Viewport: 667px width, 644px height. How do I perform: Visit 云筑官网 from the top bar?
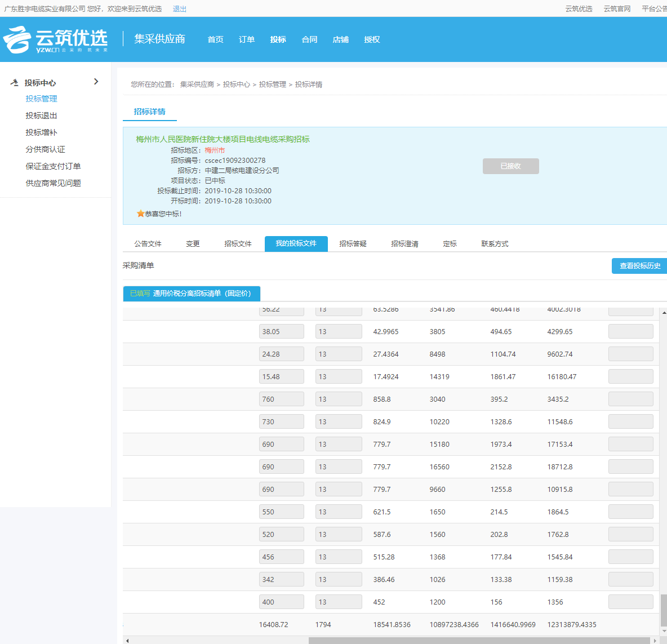coord(616,8)
